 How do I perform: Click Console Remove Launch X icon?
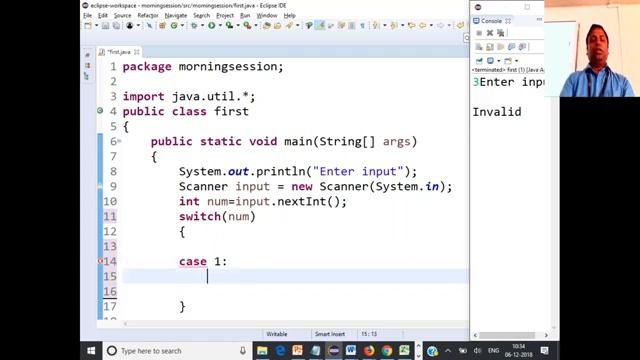click(490, 33)
